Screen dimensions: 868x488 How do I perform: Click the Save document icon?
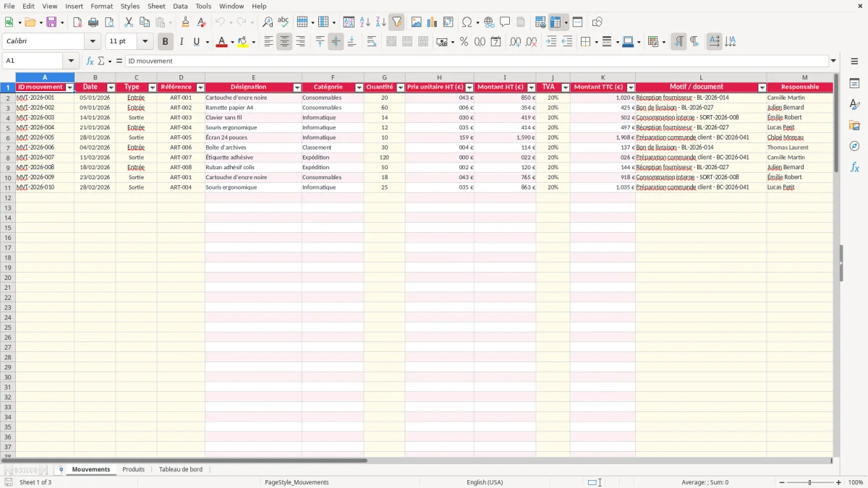coord(51,22)
